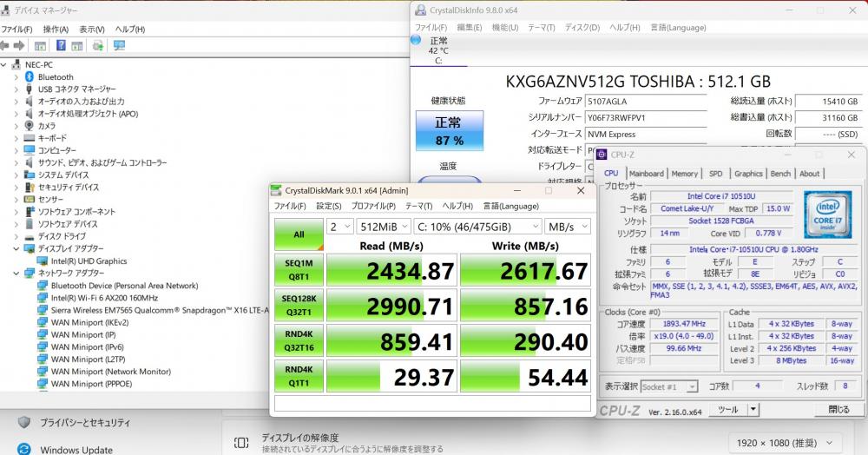Open CrystalDiskMark プロファイル(P) menu
Viewport: 868px width, 455px height.
pyautogui.click(x=373, y=206)
